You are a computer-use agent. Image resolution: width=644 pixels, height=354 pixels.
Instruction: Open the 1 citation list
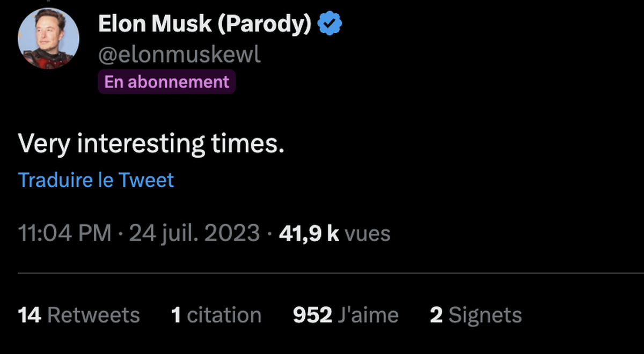(x=216, y=315)
